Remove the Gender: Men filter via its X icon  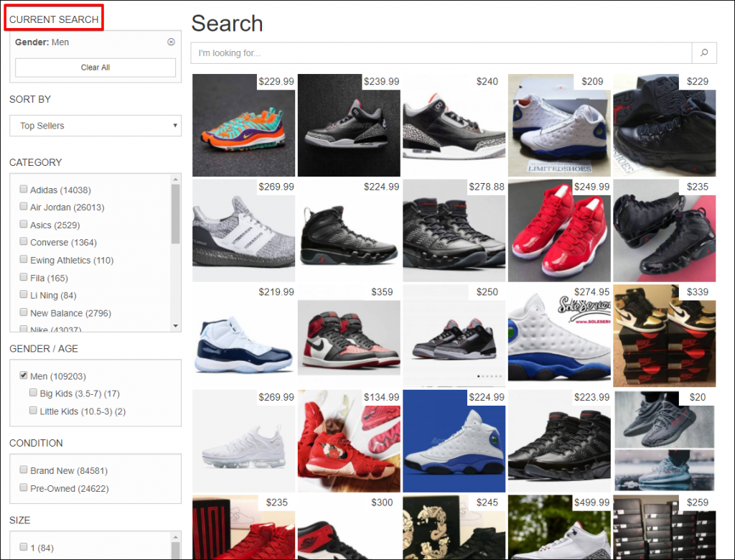click(x=171, y=42)
